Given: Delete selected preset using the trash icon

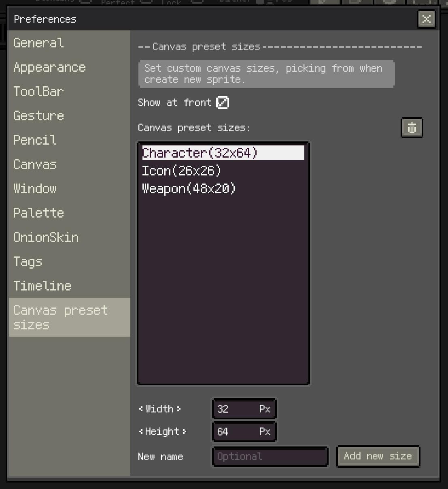Looking at the screenshot, I should point(412,128).
